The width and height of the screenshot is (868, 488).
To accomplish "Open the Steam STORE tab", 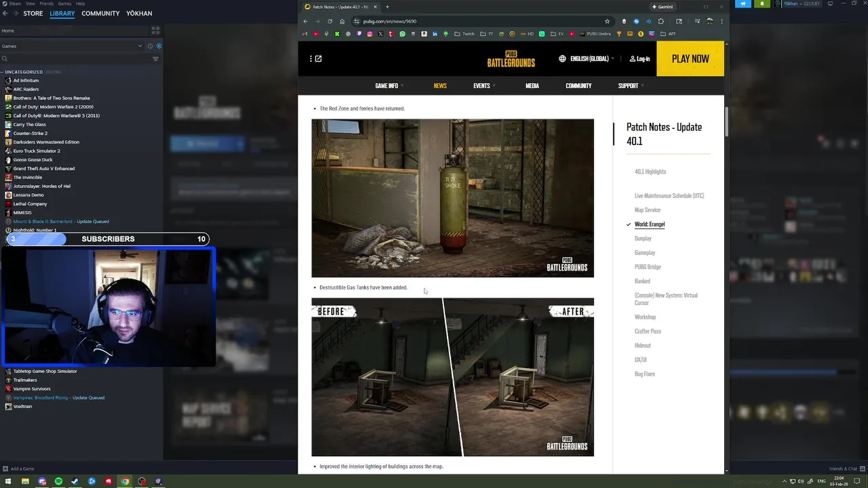I will (33, 14).
